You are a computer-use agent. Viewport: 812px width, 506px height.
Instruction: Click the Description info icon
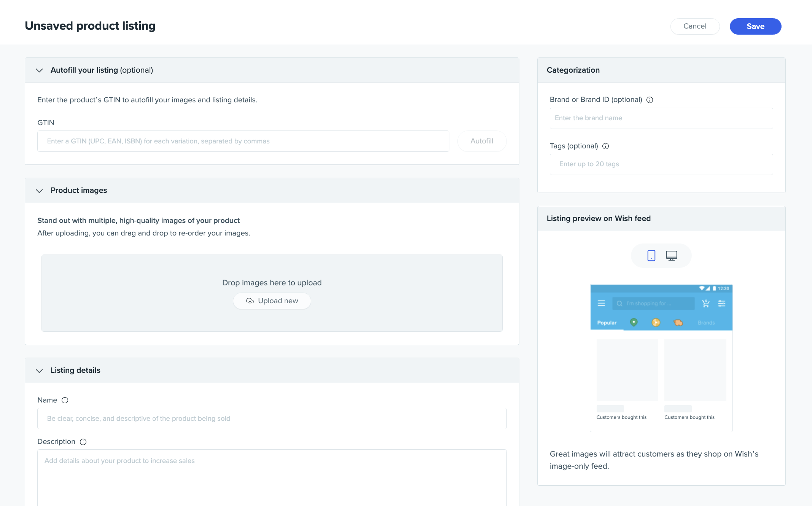[83, 442]
